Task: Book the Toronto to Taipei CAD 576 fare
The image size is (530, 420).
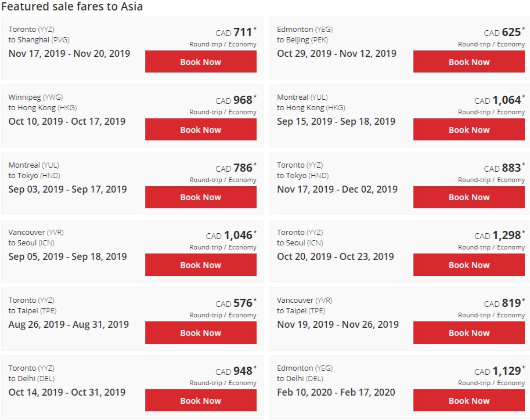Action: coord(201,333)
